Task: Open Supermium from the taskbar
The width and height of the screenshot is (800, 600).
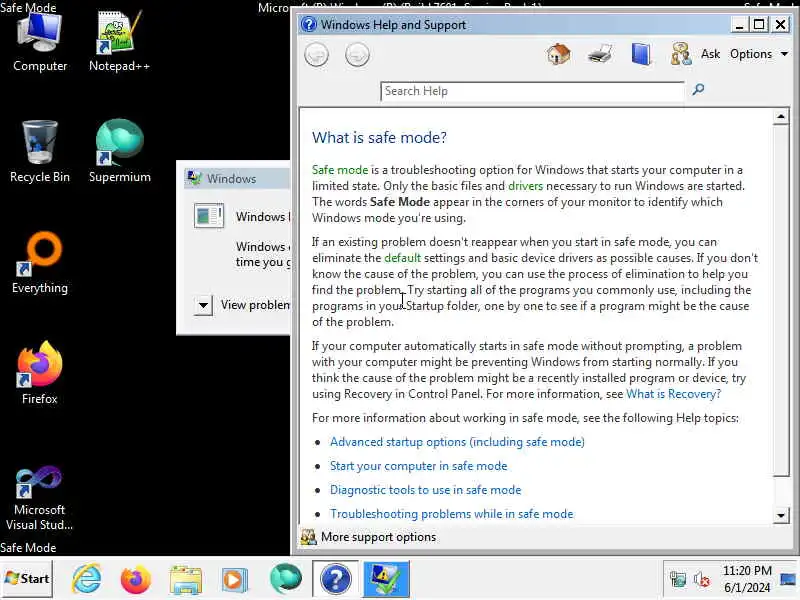Action: 285,579
